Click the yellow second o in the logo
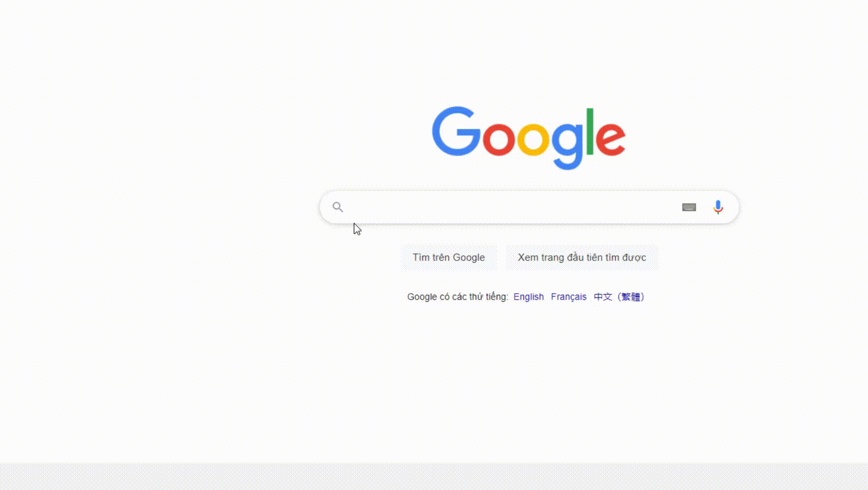The height and width of the screenshot is (490, 868). coord(533,138)
